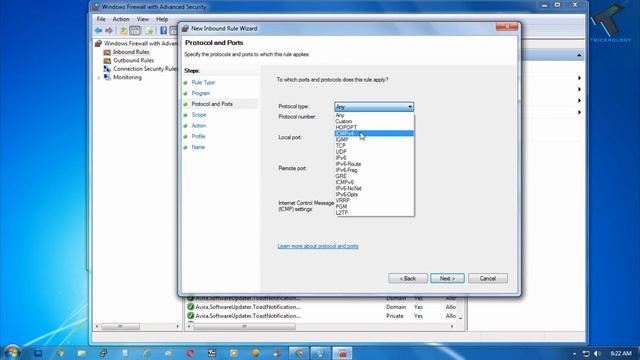This screenshot has width=640, height=360.
Task: Choose HOPOPT in the protocol list
Action: pyautogui.click(x=374, y=127)
